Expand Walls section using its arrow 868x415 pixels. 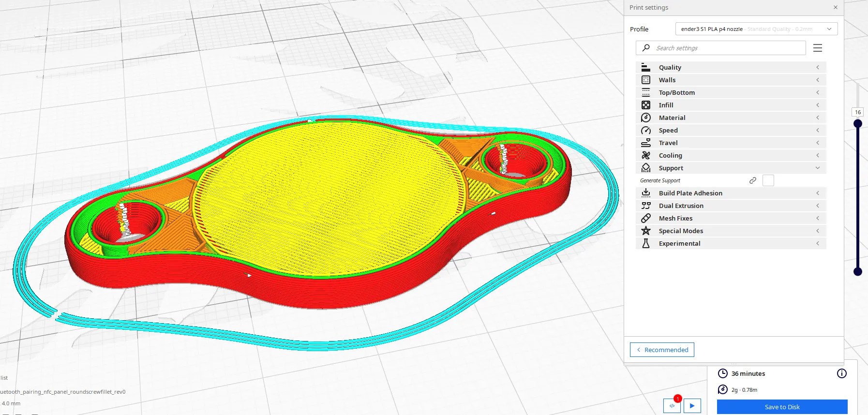click(818, 80)
